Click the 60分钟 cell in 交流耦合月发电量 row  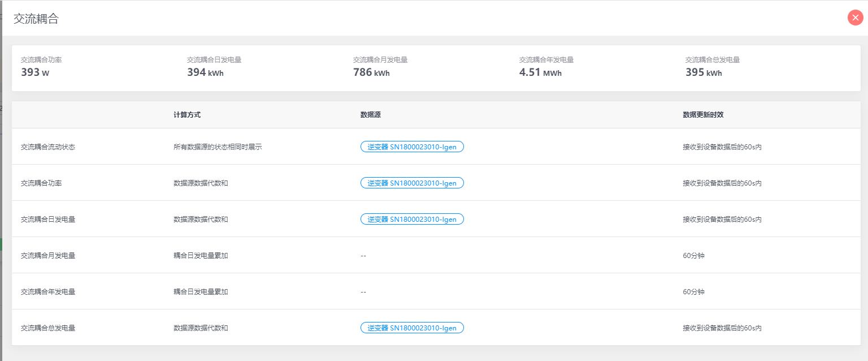click(x=693, y=256)
